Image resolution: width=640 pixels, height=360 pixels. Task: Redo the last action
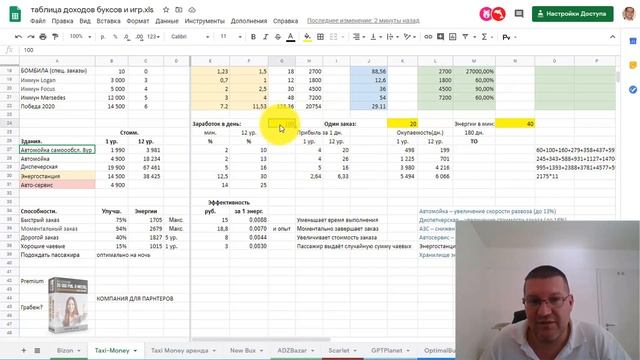31,37
